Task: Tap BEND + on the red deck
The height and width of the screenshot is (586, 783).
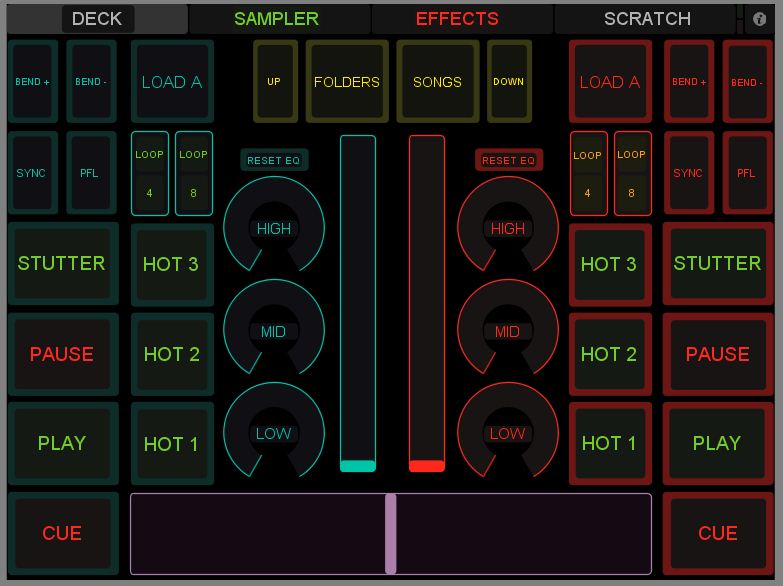Action: click(x=689, y=81)
